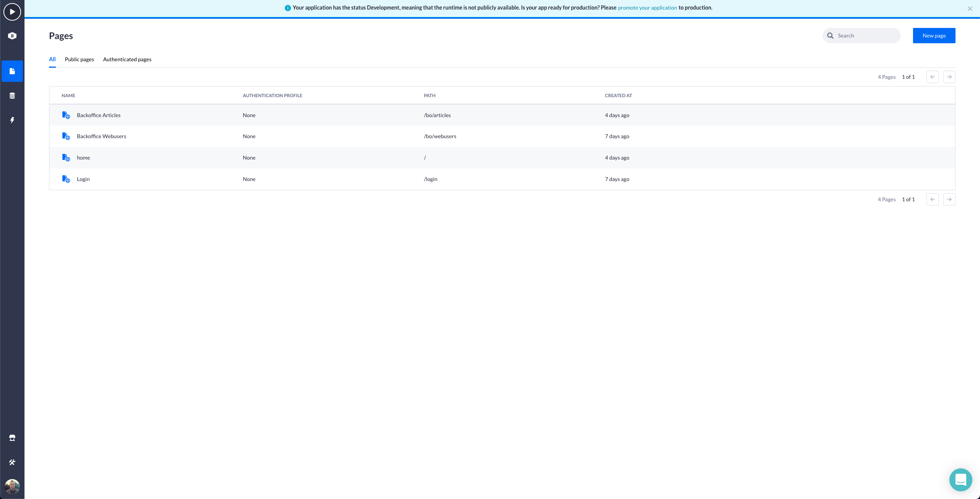The height and width of the screenshot is (499, 980).
Task: Click the play button to preview the application
Action: [x=12, y=11]
